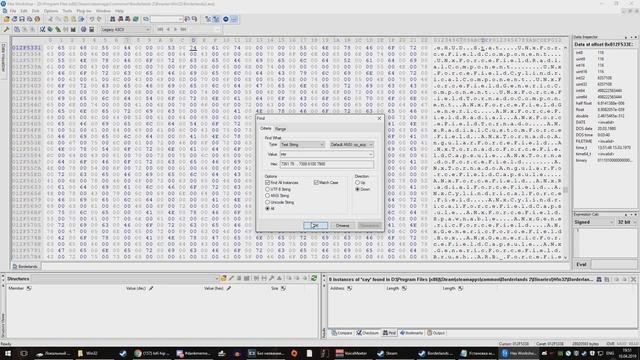Screen dimensions: 640x360
Task: Switch to Output results tab
Action: pos(436,333)
